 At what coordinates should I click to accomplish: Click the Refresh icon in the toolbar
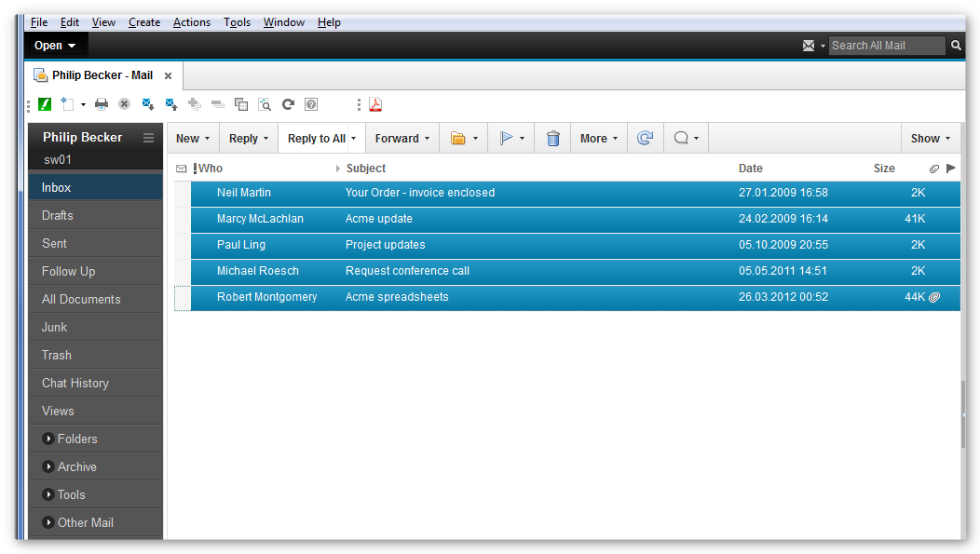pos(288,103)
